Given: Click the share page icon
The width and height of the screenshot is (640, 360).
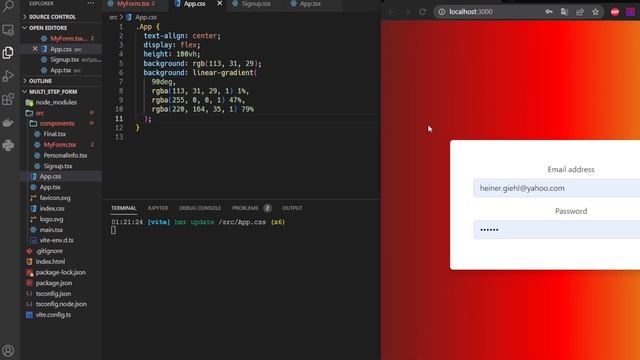Looking at the screenshot, I should point(580,12).
